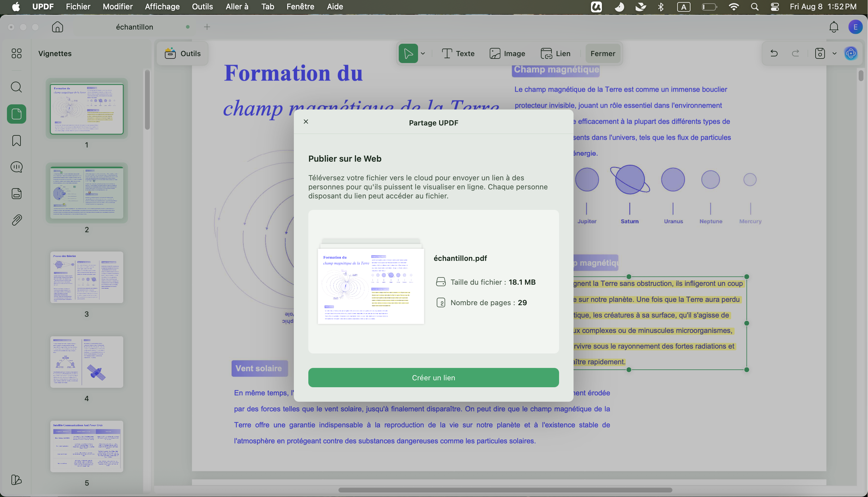Click the Uranus planet label

click(673, 221)
